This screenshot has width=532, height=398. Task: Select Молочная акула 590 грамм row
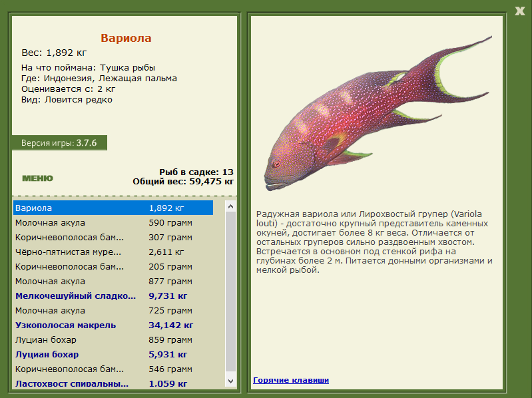(x=113, y=223)
